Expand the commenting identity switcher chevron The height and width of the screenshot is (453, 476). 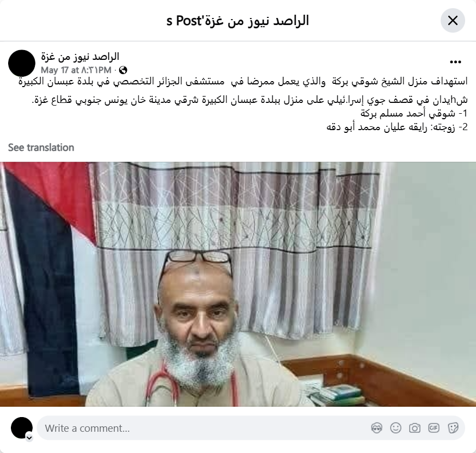click(29, 438)
